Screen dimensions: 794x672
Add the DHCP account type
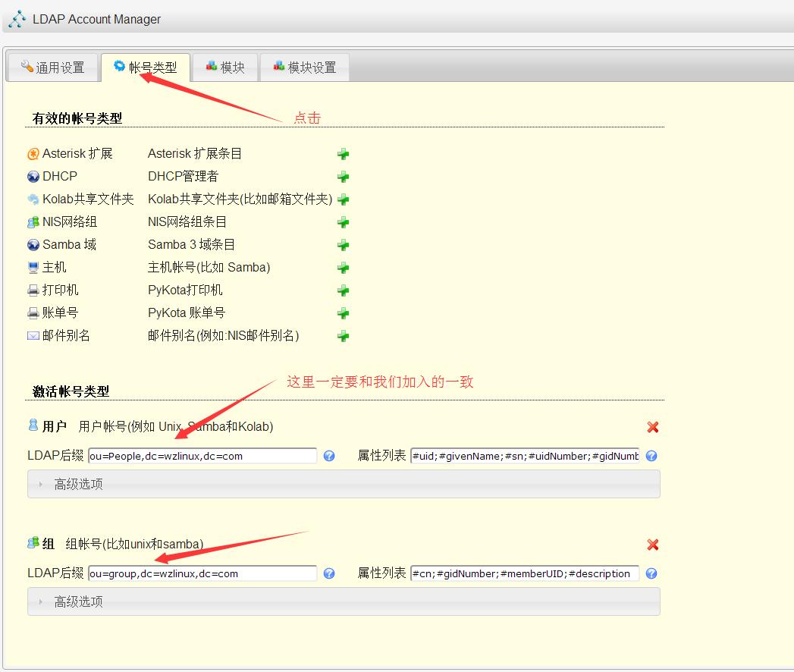click(344, 177)
